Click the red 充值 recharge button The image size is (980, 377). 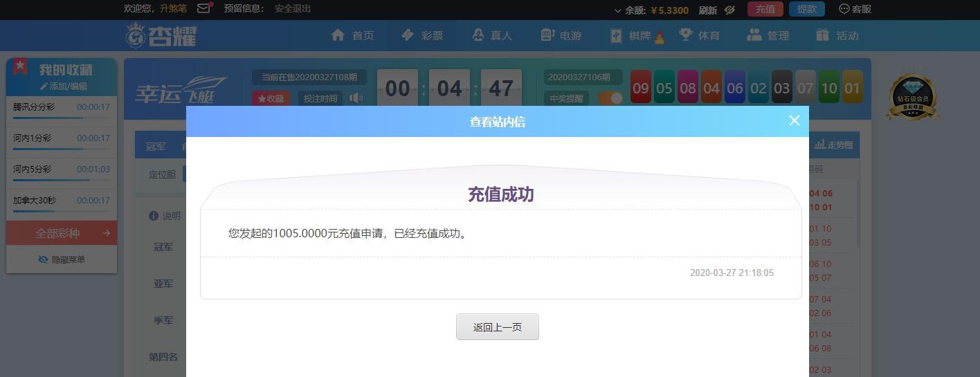click(765, 9)
